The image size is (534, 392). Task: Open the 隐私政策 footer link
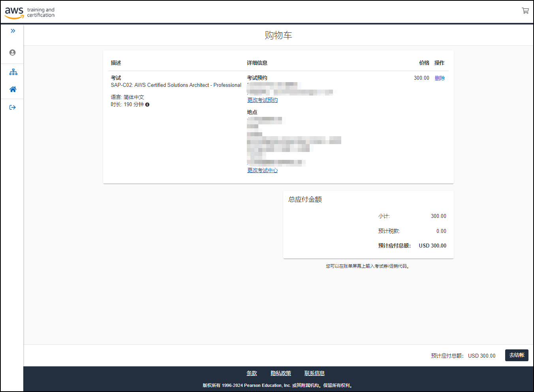pyautogui.click(x=281, y=373)
